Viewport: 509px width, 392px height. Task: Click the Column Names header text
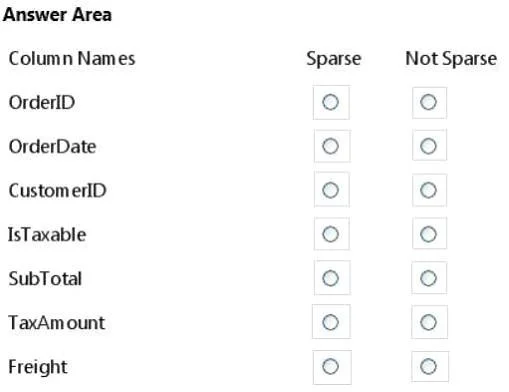72,58
